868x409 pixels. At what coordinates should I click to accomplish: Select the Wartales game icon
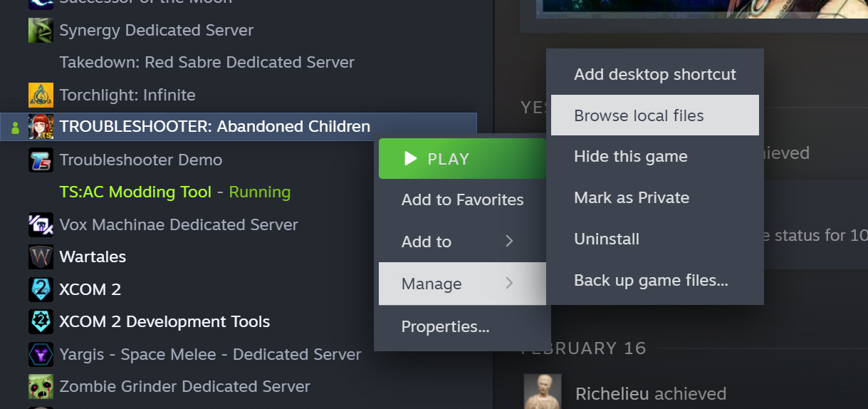41,257
